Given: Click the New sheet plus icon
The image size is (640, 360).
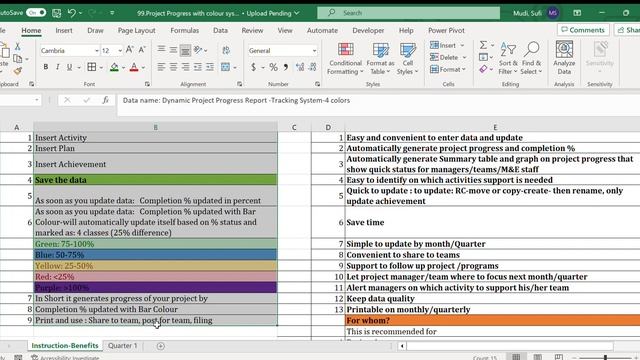Looking at the screenshot, I should (x=160, y=346).
